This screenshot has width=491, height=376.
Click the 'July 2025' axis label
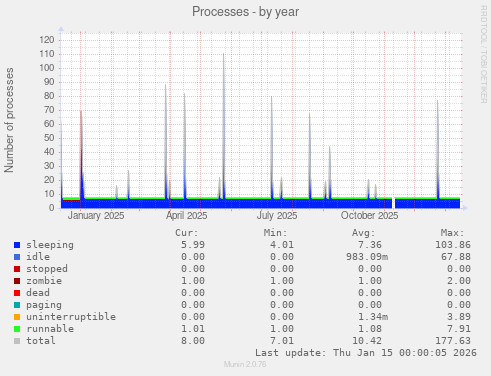point(277,216)
